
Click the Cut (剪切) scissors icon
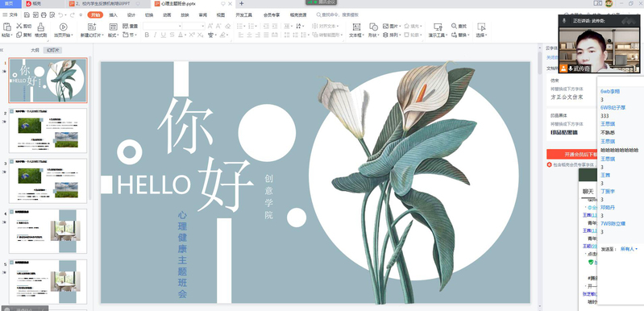click(19, 26)
